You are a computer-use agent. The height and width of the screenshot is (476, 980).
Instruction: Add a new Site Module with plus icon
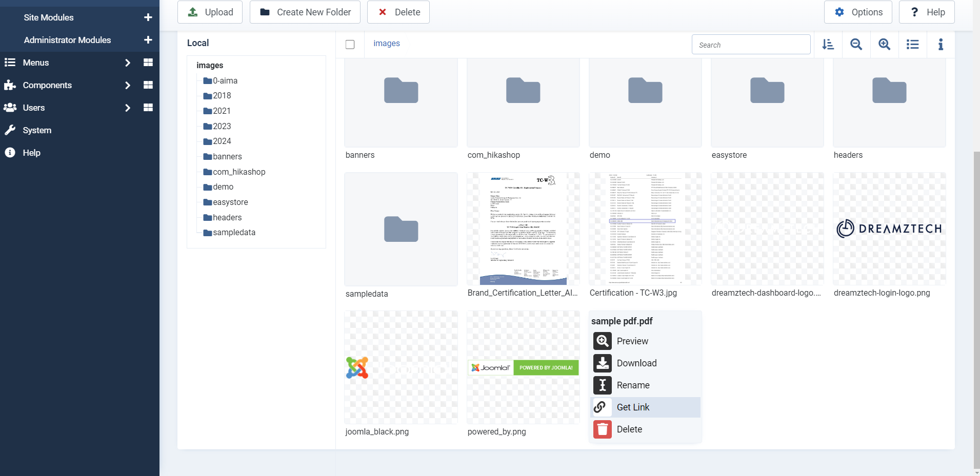click(x=148, y=17)
